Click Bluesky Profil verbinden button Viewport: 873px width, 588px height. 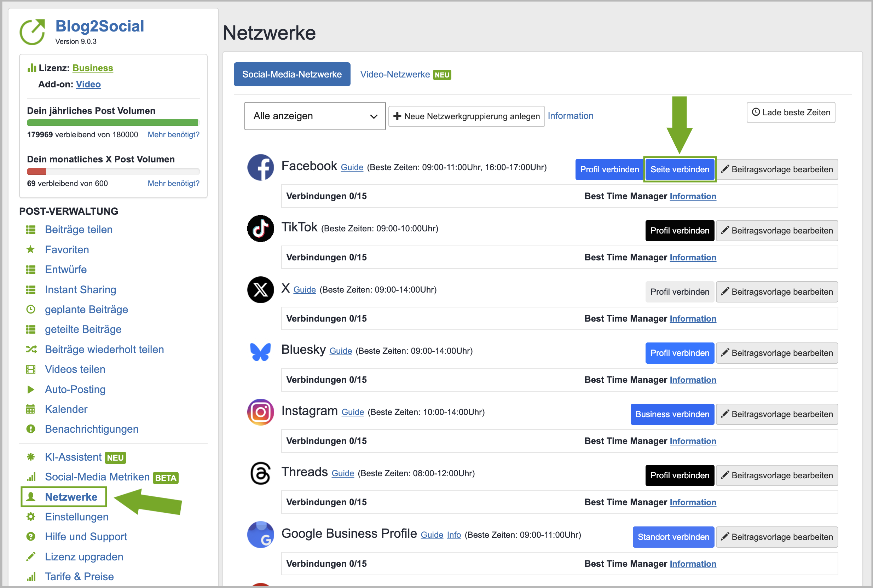pos(680,353)
